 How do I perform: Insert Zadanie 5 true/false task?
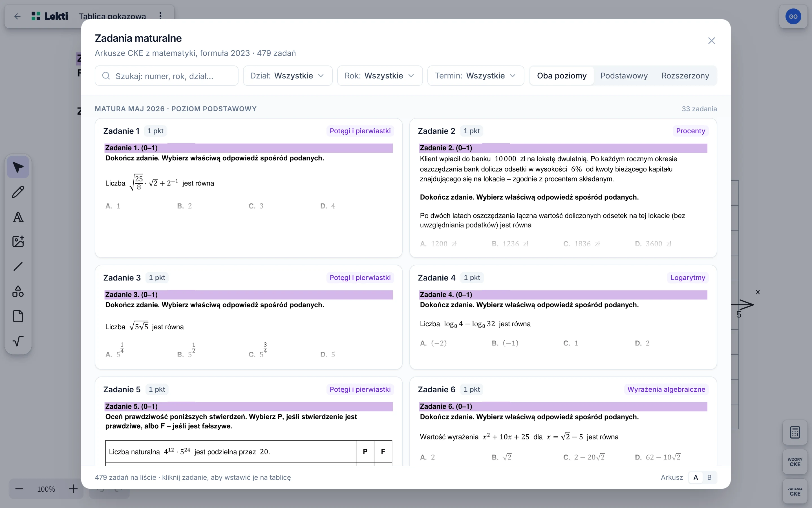click(249, 421)
